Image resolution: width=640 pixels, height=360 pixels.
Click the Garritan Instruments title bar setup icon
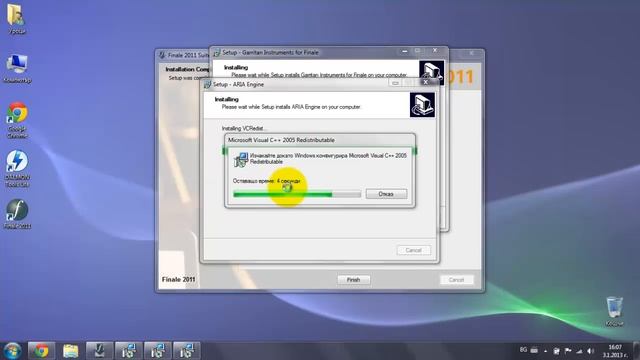tap(217, 53)
